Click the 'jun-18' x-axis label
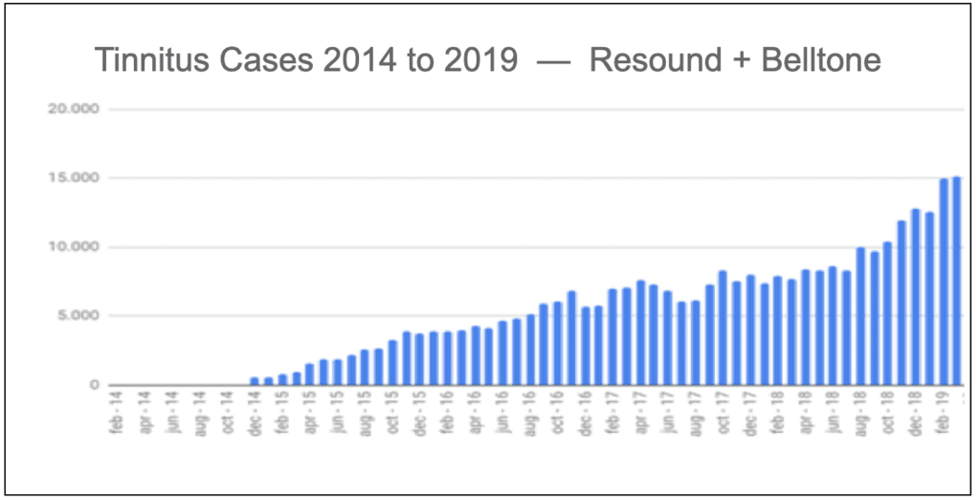 pos(835,413)
